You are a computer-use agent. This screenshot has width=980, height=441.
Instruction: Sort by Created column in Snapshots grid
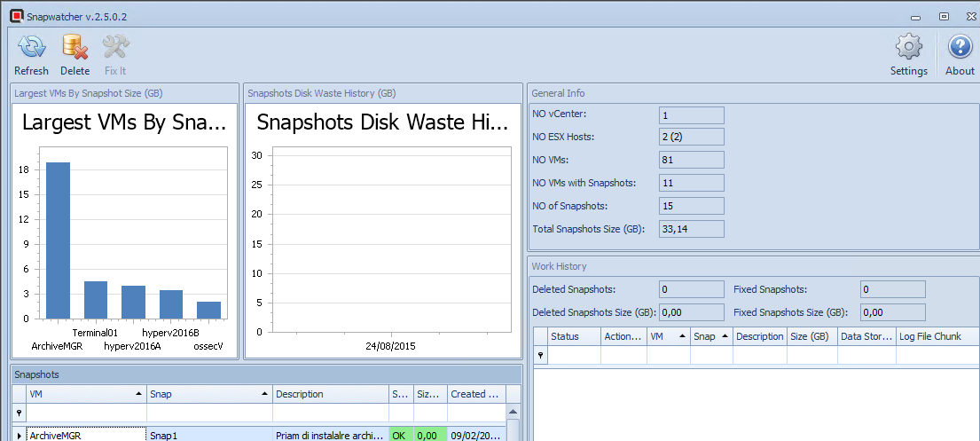pyautogui.click(x=476, y=394)
